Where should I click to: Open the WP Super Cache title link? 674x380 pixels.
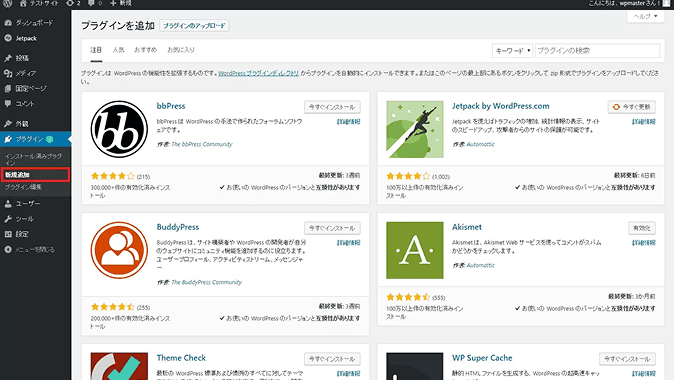point(482,358)
